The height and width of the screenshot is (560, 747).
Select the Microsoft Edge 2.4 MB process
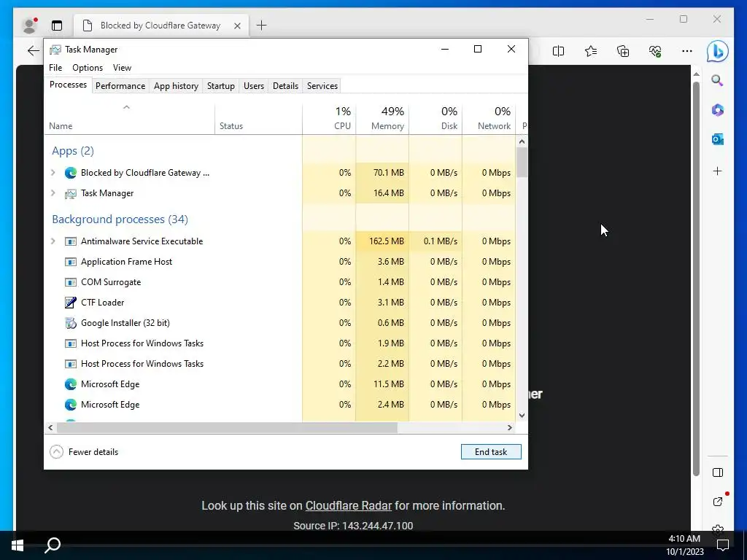click(x=280, y=404)
